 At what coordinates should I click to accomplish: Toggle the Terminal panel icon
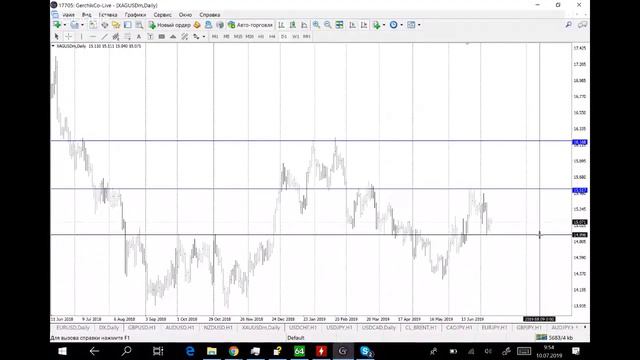click(x=128, y=25)
